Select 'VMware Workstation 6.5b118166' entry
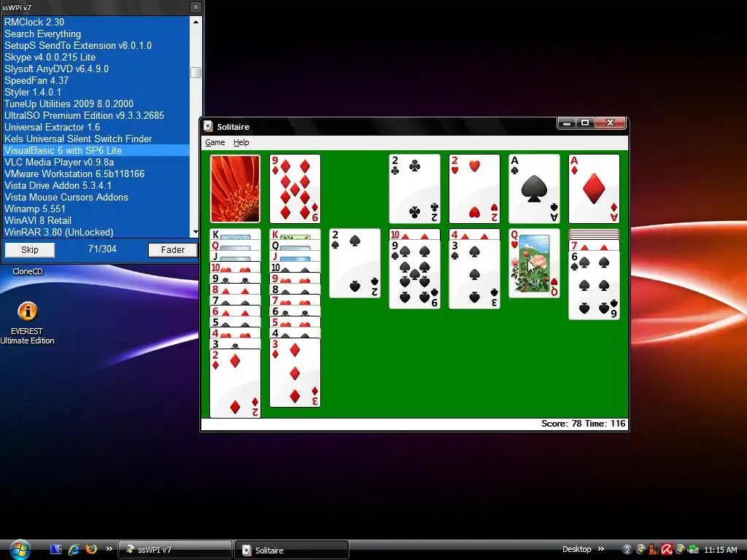747x560 pixels. click(96, 174)
